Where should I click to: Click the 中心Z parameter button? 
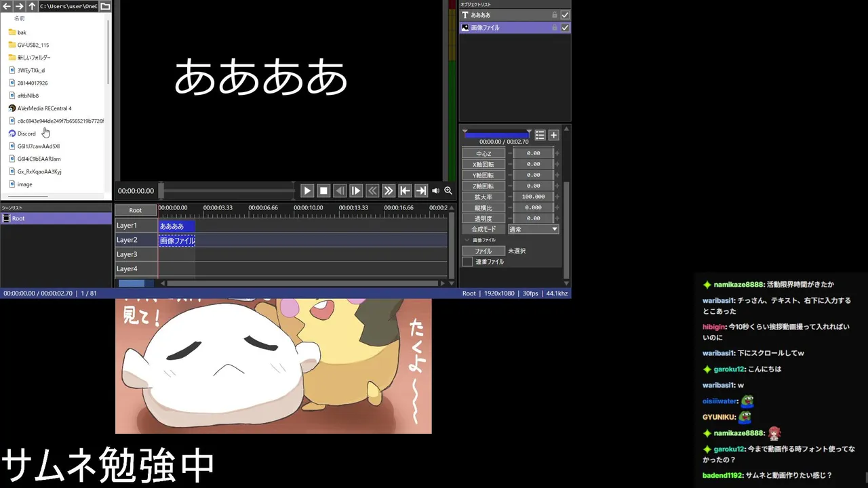484,153
